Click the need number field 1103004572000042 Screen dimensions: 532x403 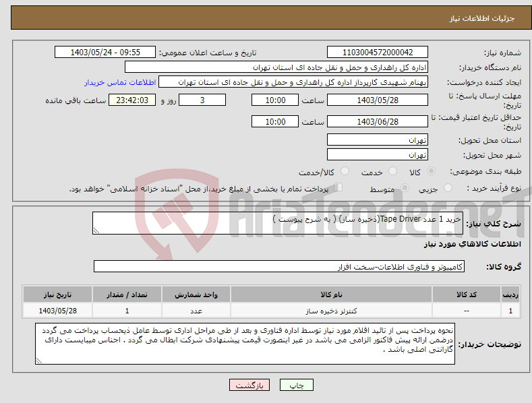378,53
